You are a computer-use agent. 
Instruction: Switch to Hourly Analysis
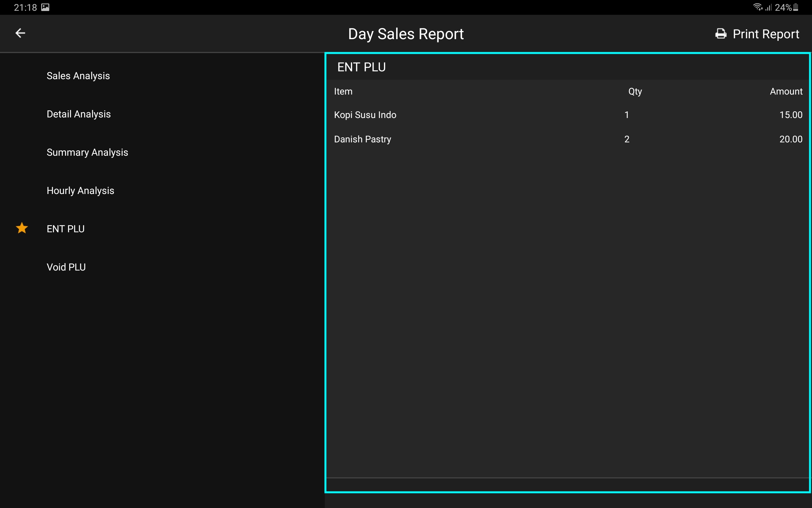tap(80, 191)
